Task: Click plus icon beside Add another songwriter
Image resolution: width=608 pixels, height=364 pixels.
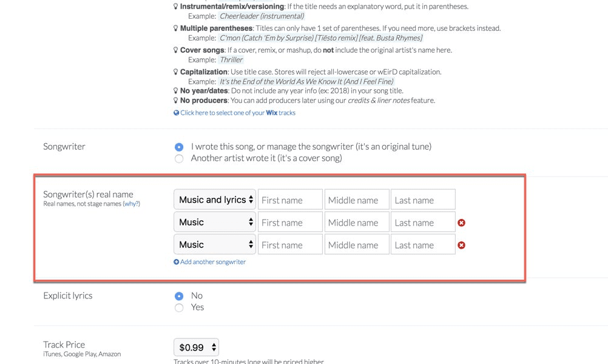Action: click(x=177, y=262)
